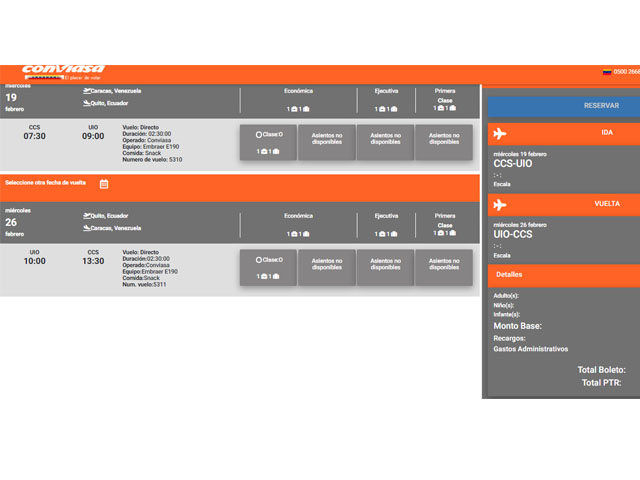Click arrival icon beside Quito, Ecuador outbound

tap(87, 103)
